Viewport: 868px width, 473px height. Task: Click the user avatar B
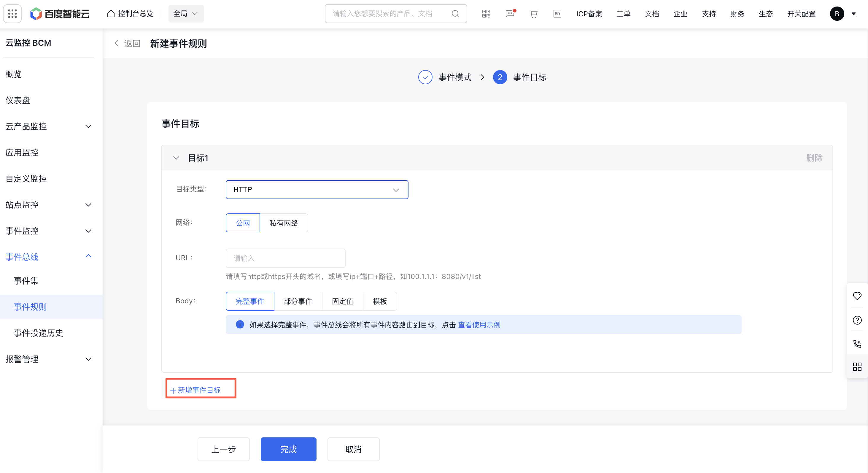click(837, 13)
